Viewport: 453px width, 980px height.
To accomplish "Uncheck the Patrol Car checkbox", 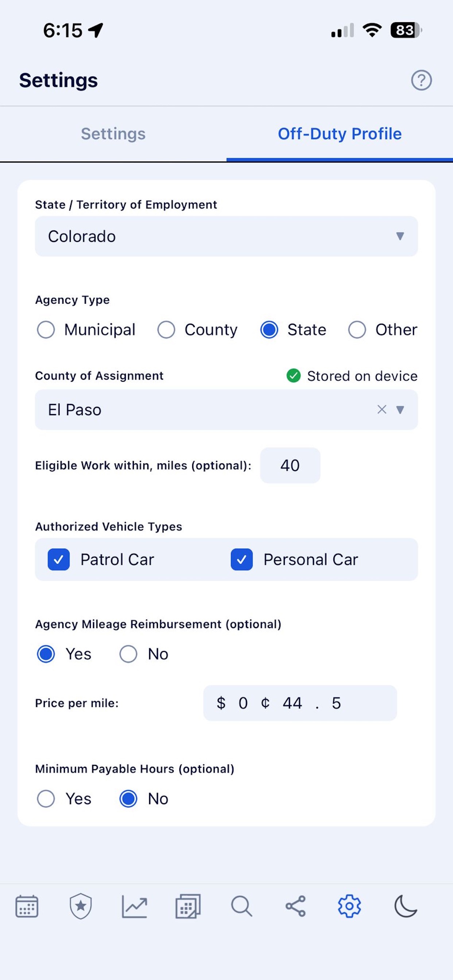I will pyautogui.click(x=59, y=560).
